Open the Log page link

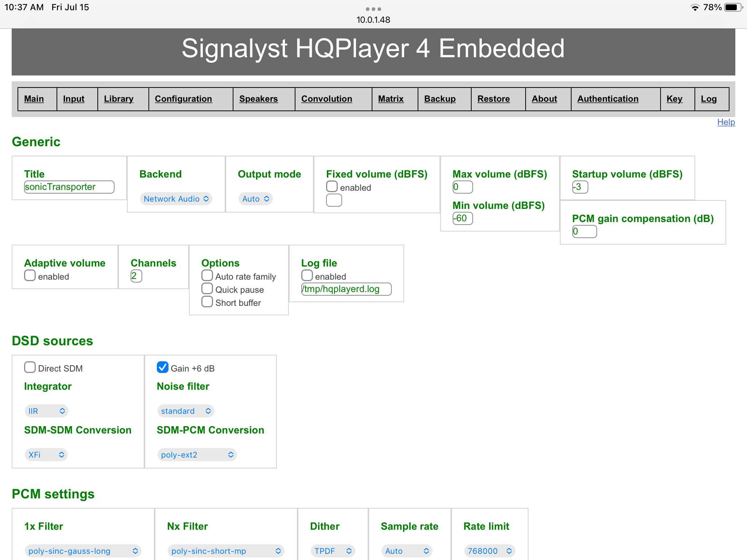click(709, 99)
